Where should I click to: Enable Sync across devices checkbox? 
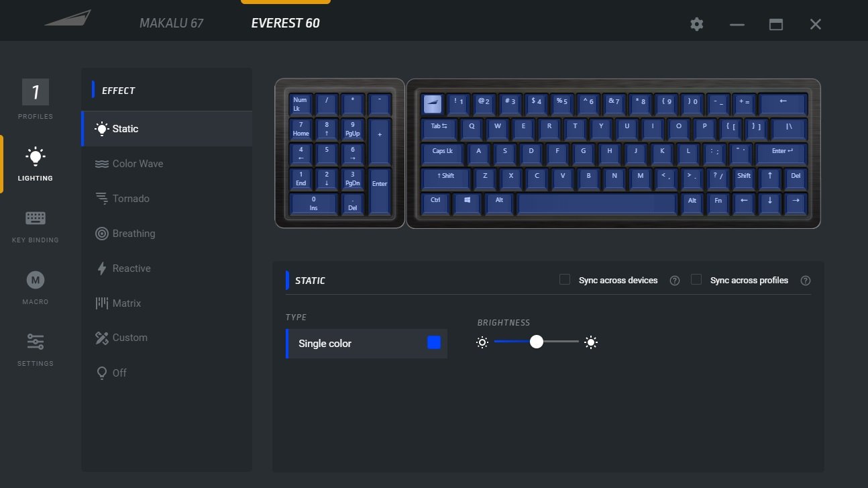click(565, 280)
